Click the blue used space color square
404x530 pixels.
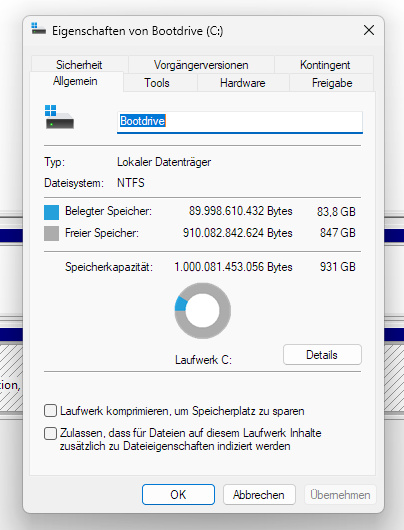pyautogui.click(x=51, y=212)
